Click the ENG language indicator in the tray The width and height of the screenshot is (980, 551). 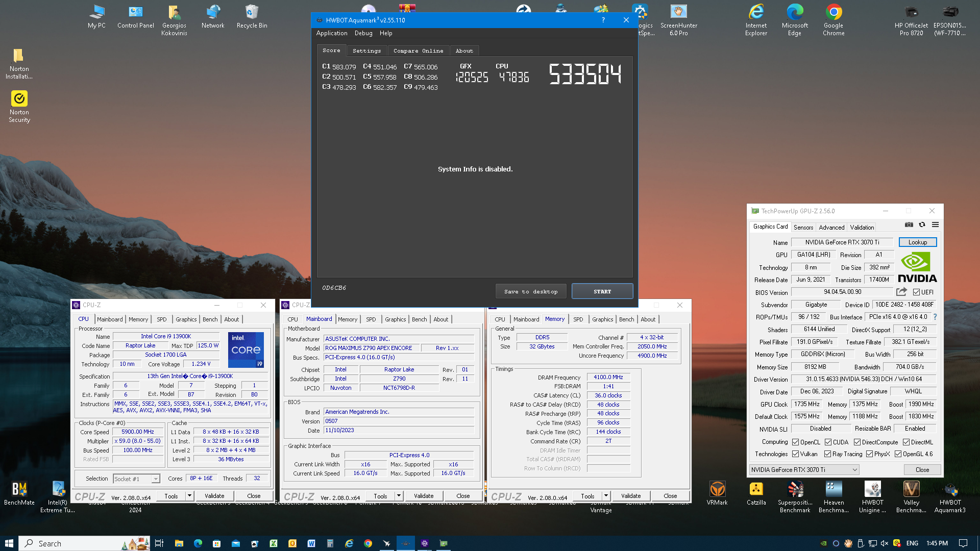tap(912, 543)
